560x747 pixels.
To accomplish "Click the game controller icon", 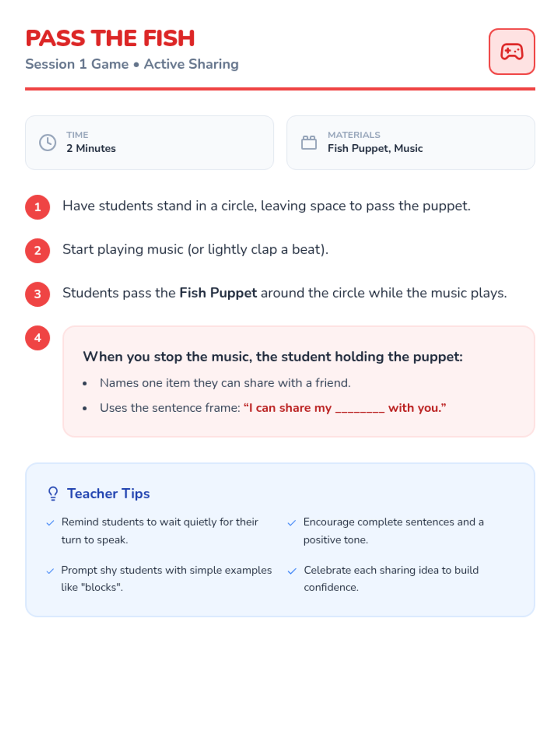I will 511,52.
